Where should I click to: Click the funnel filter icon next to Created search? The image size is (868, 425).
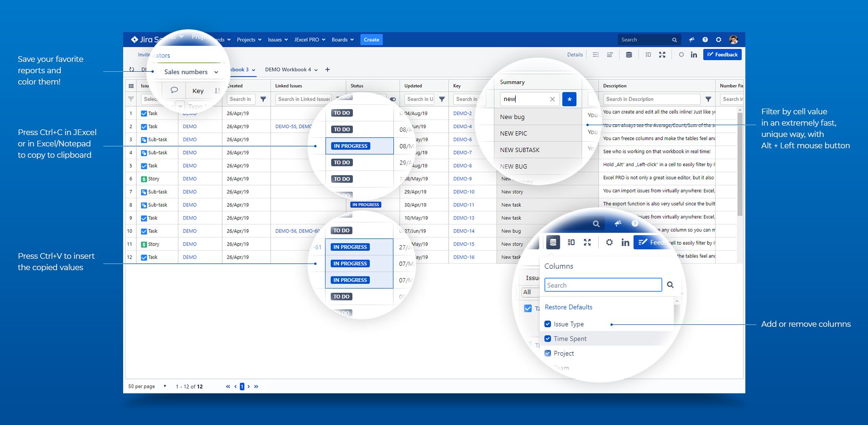(263, 99)
